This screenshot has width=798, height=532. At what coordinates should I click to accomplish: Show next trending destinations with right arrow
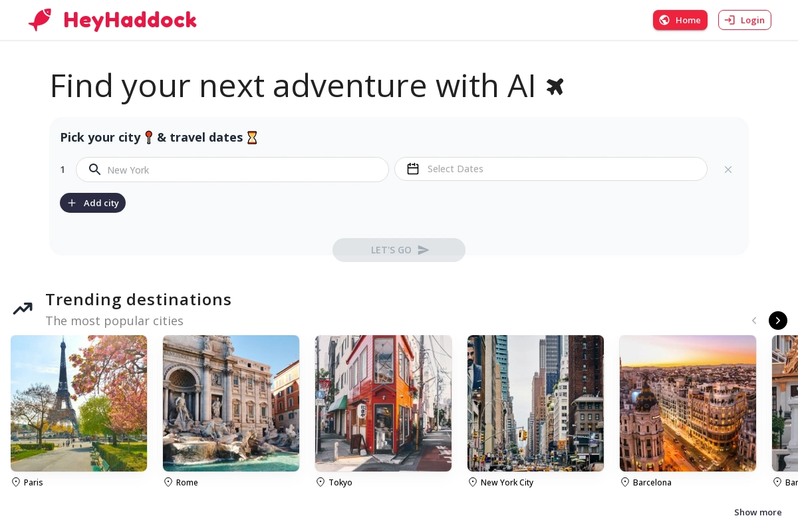[778, 321]
